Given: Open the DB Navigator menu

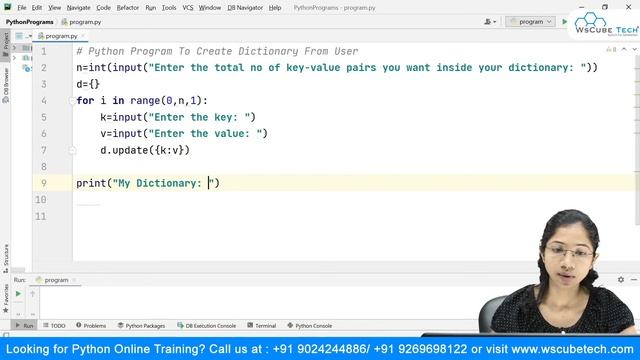Looking at the screenshot, I should click(x=245, y=8).
